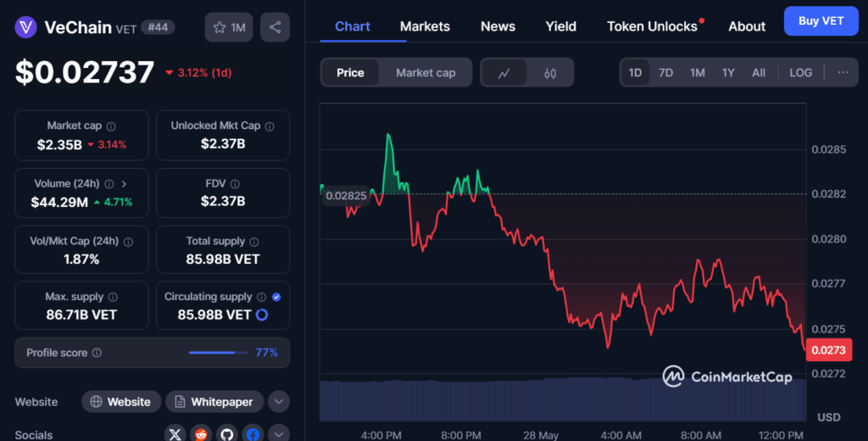Set chart range to 1M
The width and height of the screenshot is (868, 441).
(697, 73)
